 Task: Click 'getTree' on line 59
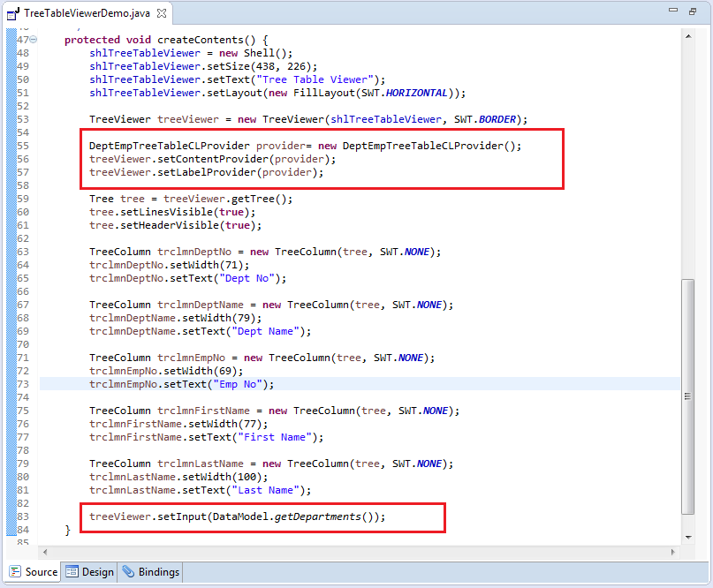254,199
